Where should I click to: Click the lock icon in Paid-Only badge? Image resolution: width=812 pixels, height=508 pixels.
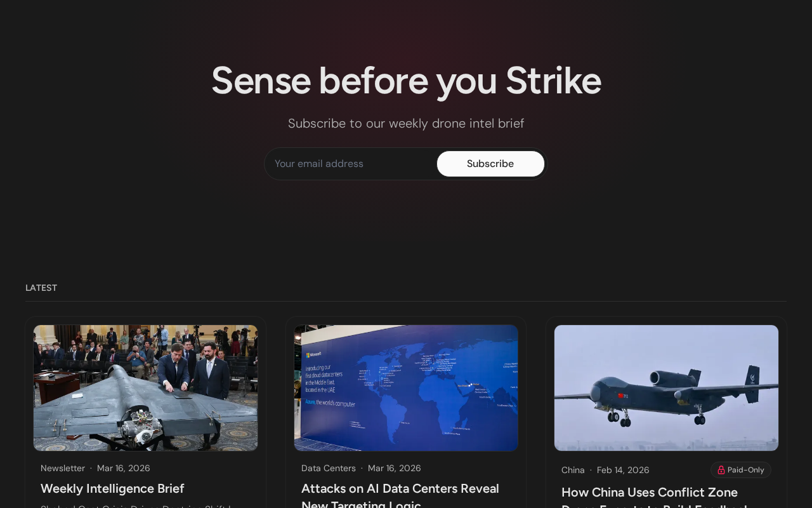[721, 470]
